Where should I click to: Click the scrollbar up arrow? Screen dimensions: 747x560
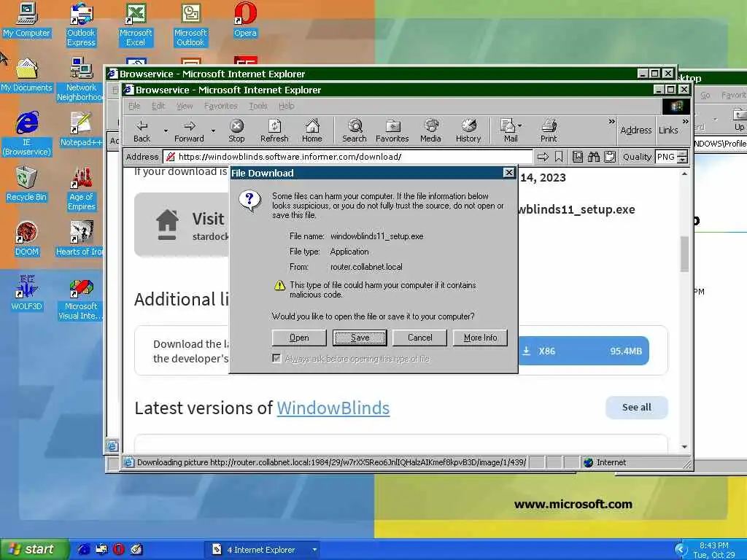pos(684,174)
